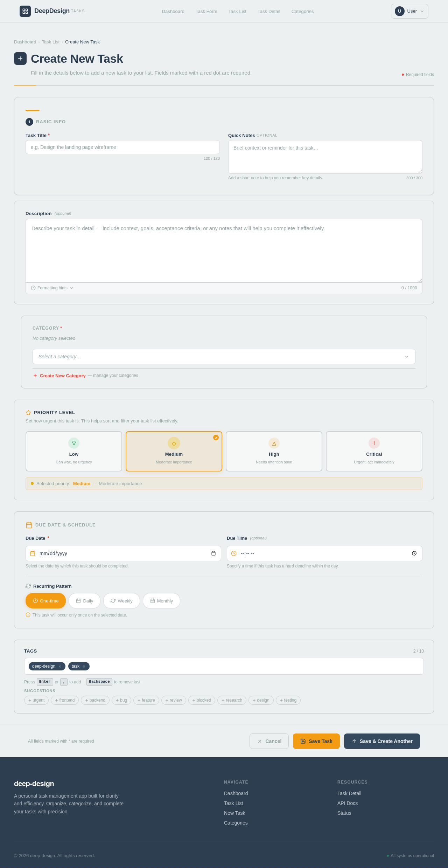Viewport: 448px width, 868px height.
Task: Click the Task List breadcrumb link
Action: coord(51,42)
